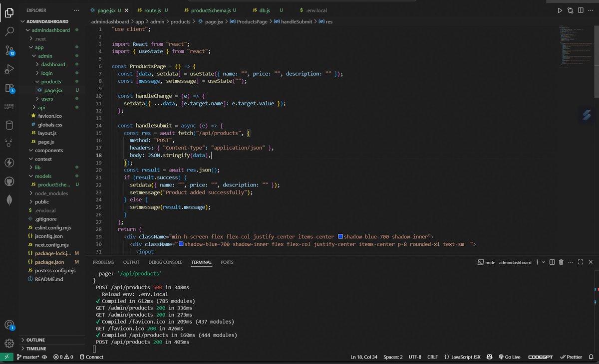Click Go Live in status bar

pos(509,357)
